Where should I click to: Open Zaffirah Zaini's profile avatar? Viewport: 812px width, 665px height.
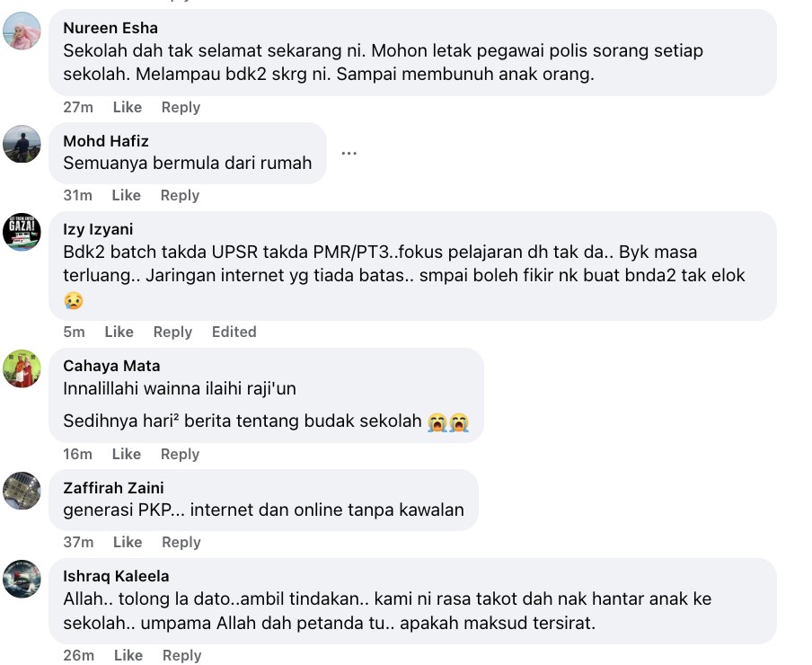pyautogui.click(x=22, y=491)
